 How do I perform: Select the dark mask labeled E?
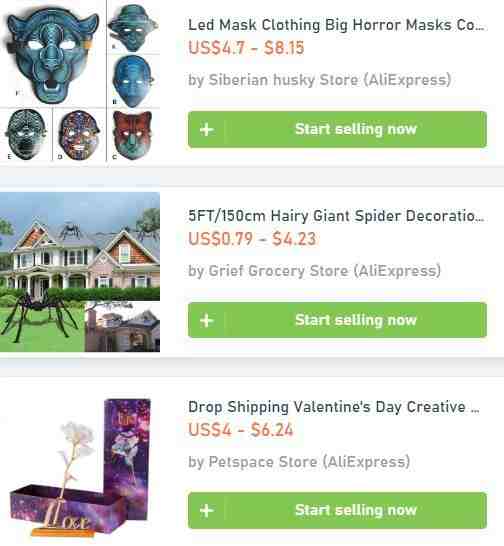[26, 135]
